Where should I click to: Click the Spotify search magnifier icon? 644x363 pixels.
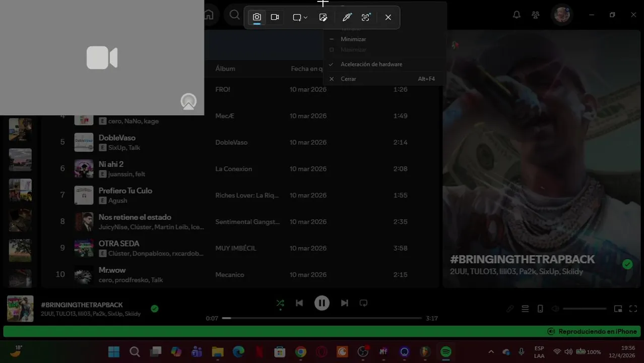tap(235, 15)
